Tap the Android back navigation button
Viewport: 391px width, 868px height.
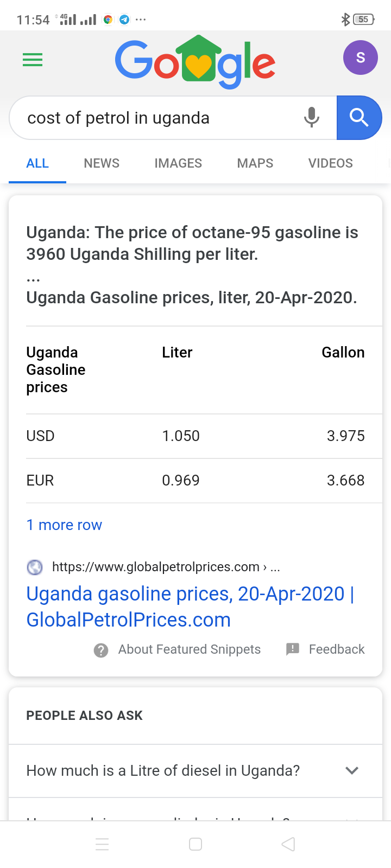288,844
